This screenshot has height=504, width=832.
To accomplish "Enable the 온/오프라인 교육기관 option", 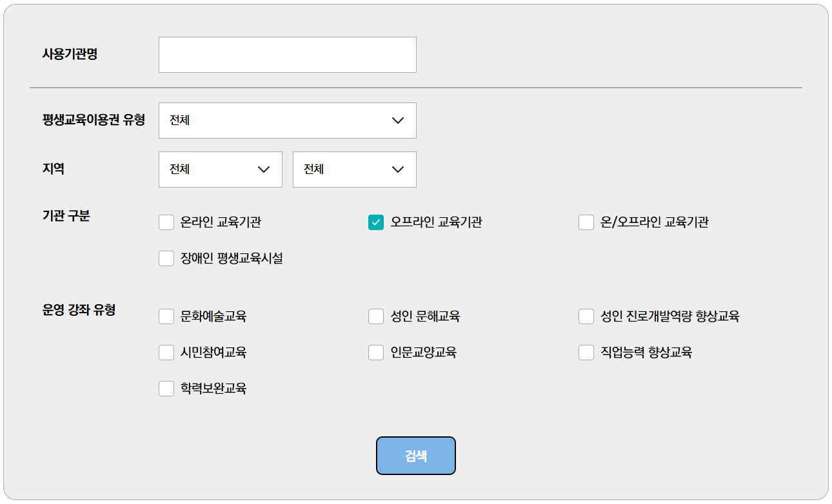I will tap(586, 222).
